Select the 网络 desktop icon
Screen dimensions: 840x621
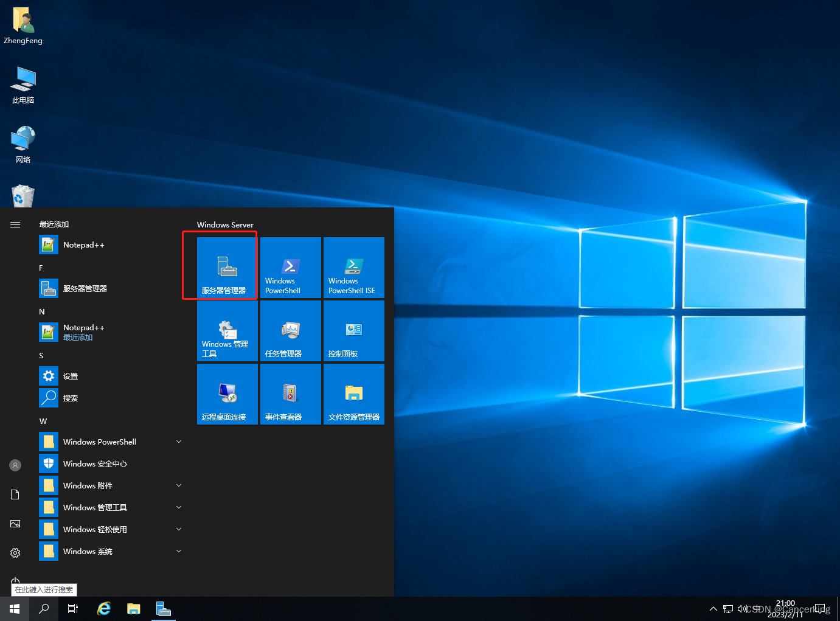click(23, 145)
